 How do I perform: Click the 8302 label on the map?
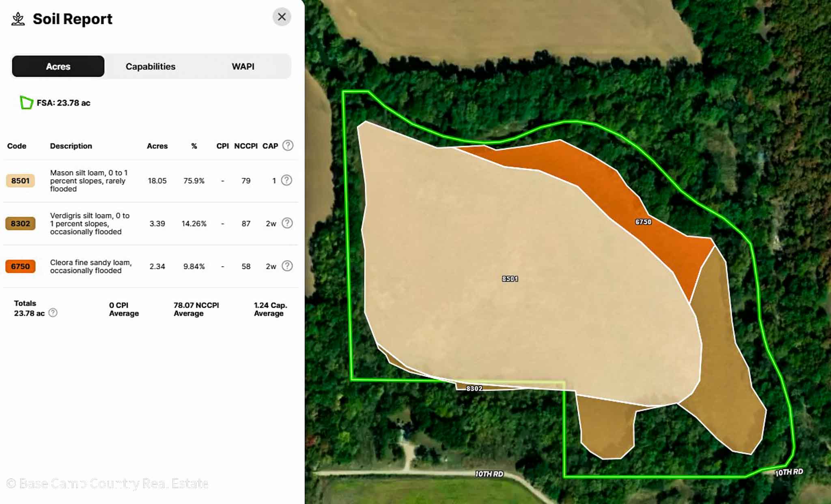[474, 388]
